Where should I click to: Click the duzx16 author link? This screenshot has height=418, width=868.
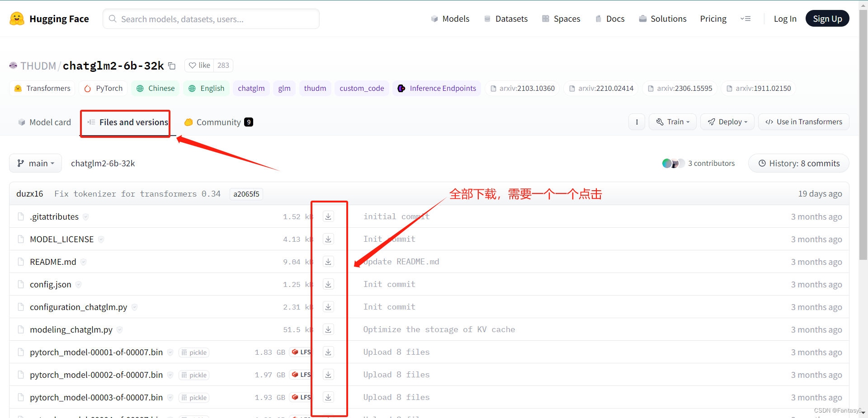coord(30,194)
